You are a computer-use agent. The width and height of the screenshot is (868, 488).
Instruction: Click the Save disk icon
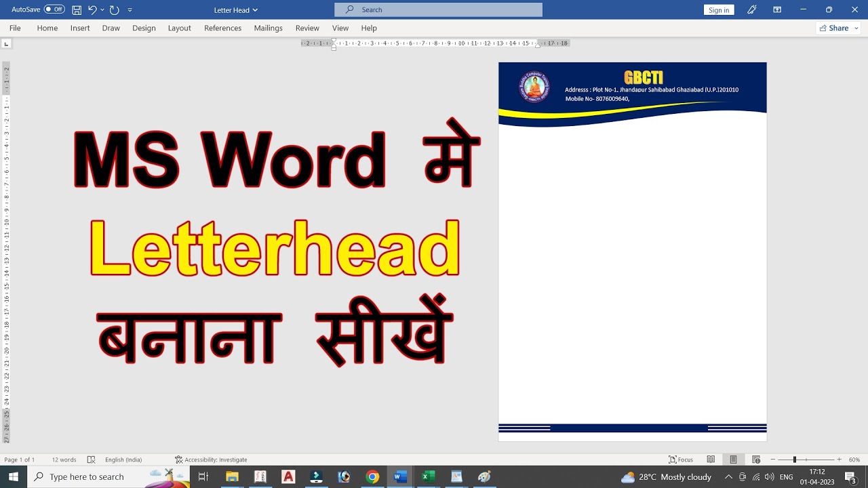[77, 10]
